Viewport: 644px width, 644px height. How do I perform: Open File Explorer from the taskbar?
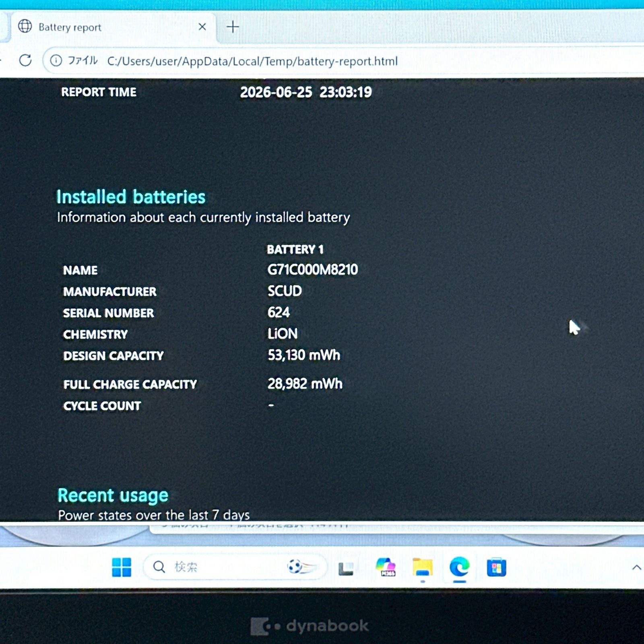click(x=422, y=568)
